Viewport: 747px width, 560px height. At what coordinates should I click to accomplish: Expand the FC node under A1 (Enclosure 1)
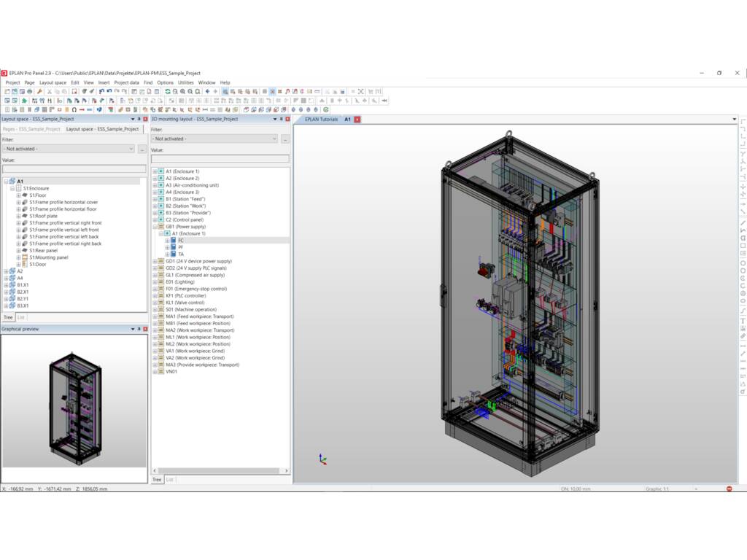[x=167, y=241]
